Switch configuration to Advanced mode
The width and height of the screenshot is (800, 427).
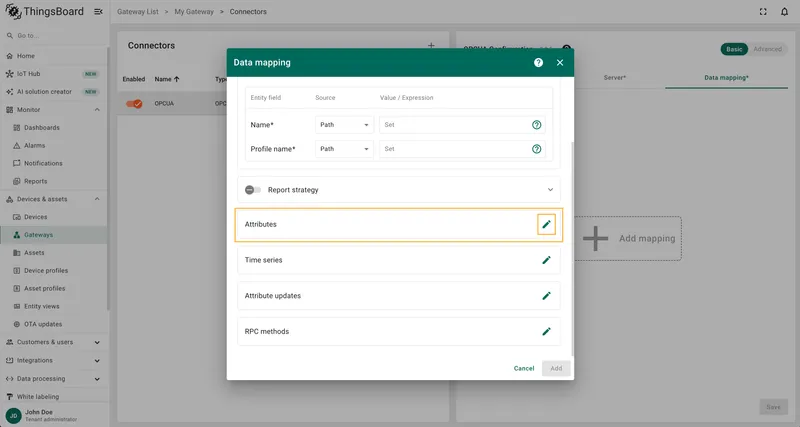(767, 49)
